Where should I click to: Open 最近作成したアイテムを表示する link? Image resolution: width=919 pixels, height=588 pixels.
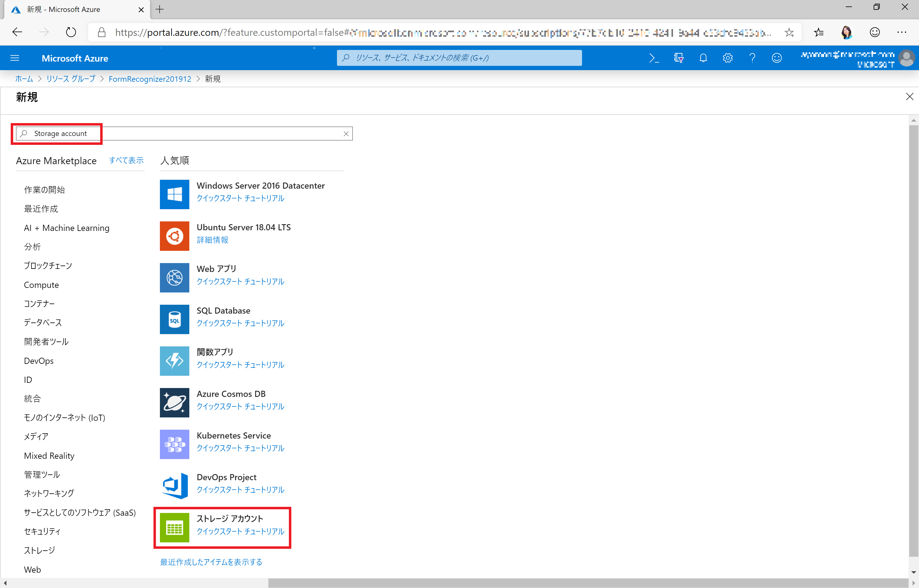click(211, 562)
